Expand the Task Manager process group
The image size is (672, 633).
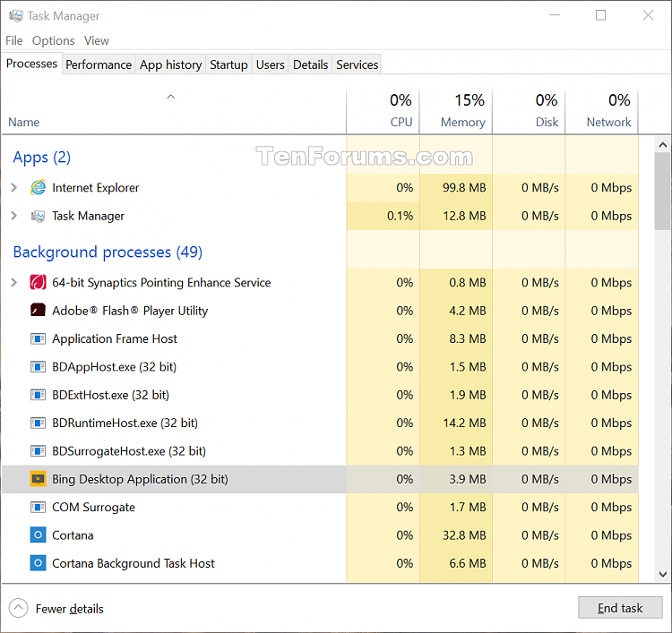coord(14,216)
